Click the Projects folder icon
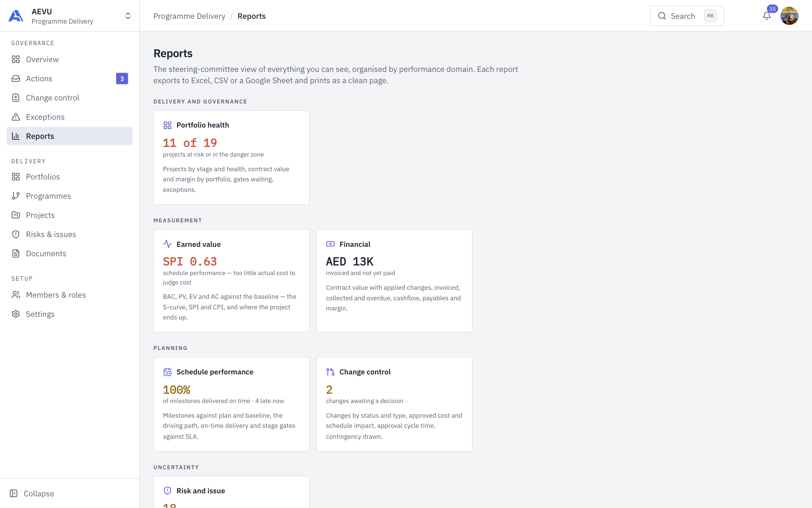The height and width of the screenshot is (508, 812). (16, 215)
